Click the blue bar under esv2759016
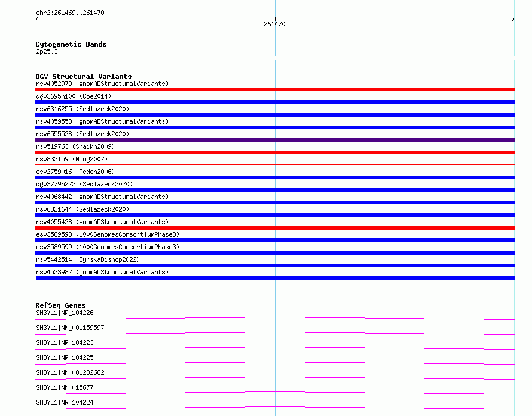The image size is (532, 416). [275, 178]
